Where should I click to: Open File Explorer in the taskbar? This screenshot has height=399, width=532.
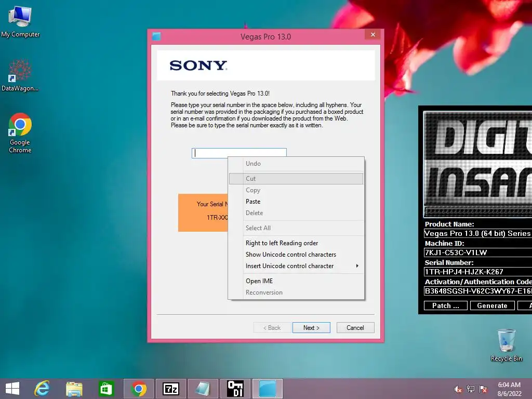[74, 389]
